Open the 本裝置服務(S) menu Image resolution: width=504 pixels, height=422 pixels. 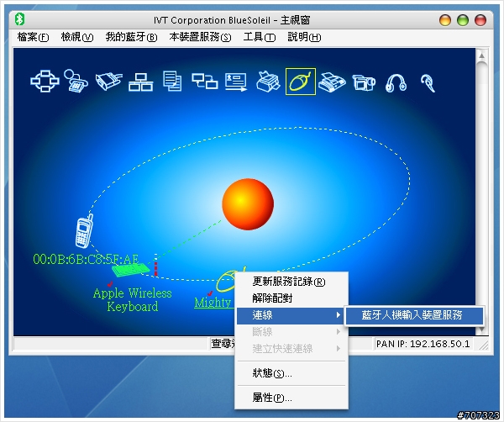pyautogui.click(x=200, y=37)
